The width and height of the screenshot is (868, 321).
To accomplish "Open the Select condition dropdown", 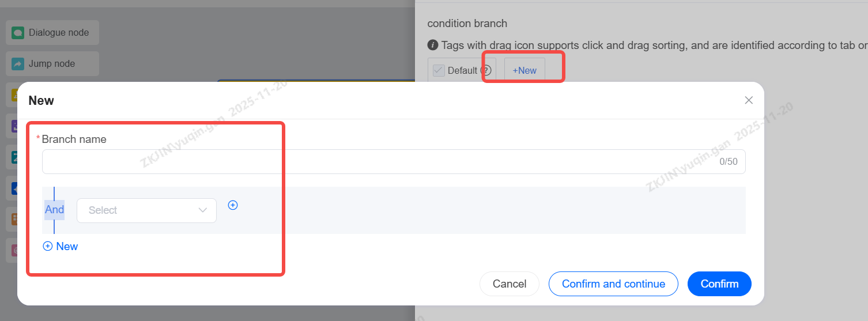I will pyautogui.click(x=146, y=210).
